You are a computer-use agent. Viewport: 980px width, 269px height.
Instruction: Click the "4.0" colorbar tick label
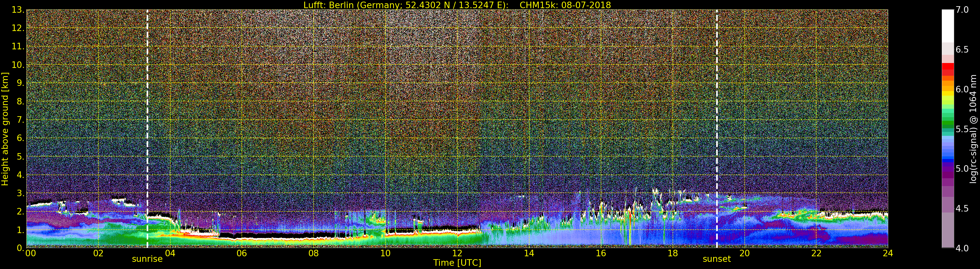click(962, 248)
